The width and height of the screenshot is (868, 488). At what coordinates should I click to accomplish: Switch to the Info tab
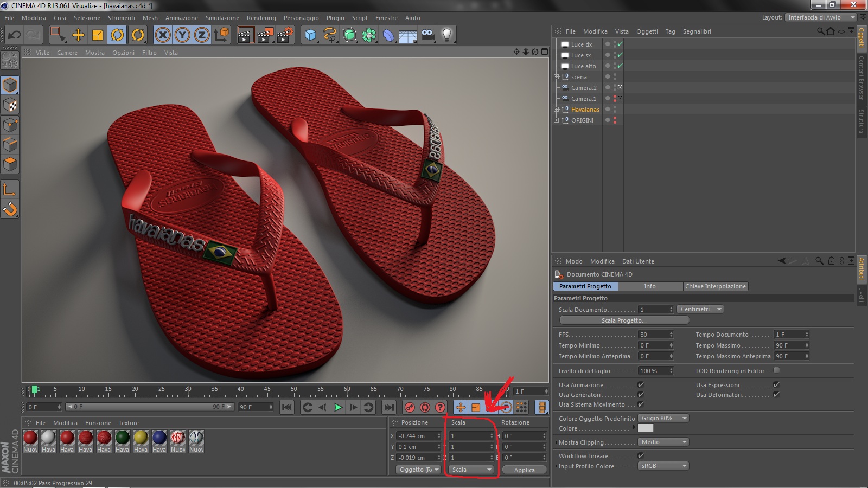pos(650,286)
